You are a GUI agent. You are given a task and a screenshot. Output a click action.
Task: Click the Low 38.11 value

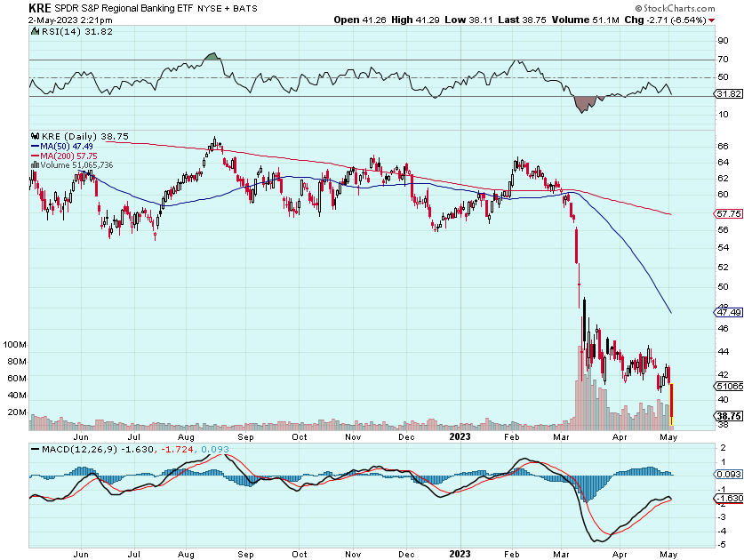(x=468, y=20)
